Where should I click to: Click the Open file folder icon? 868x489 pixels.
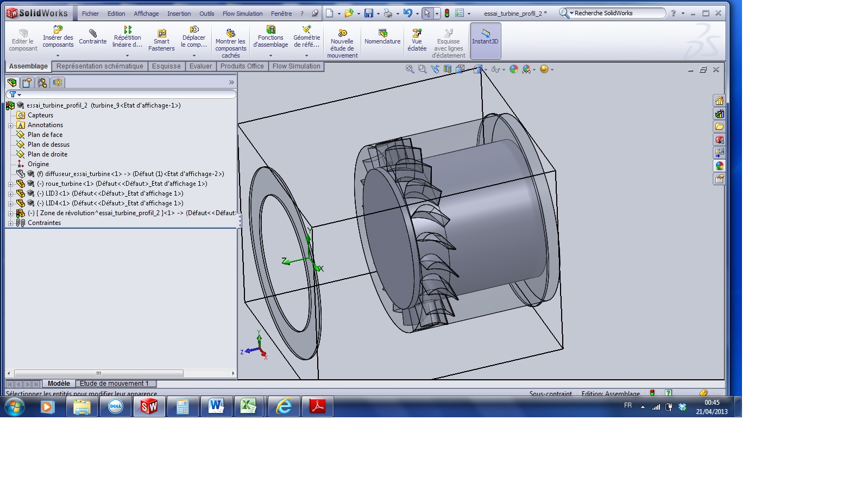click(x=349, y=13)
